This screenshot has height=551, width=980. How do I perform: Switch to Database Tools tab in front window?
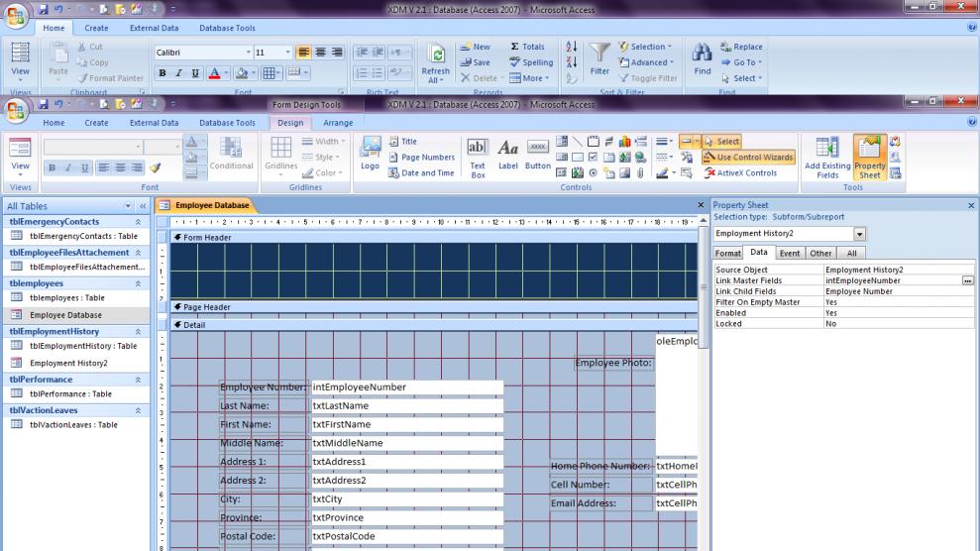pos(227,123)
